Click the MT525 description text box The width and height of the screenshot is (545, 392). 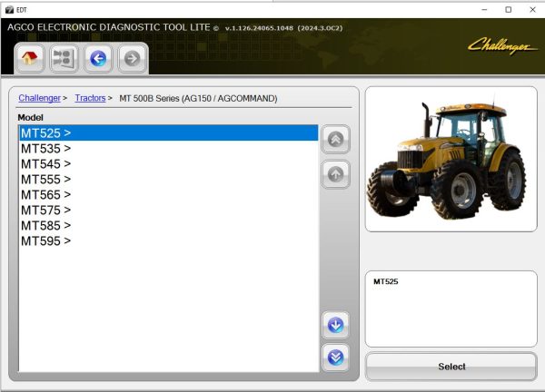pos(451,309)
